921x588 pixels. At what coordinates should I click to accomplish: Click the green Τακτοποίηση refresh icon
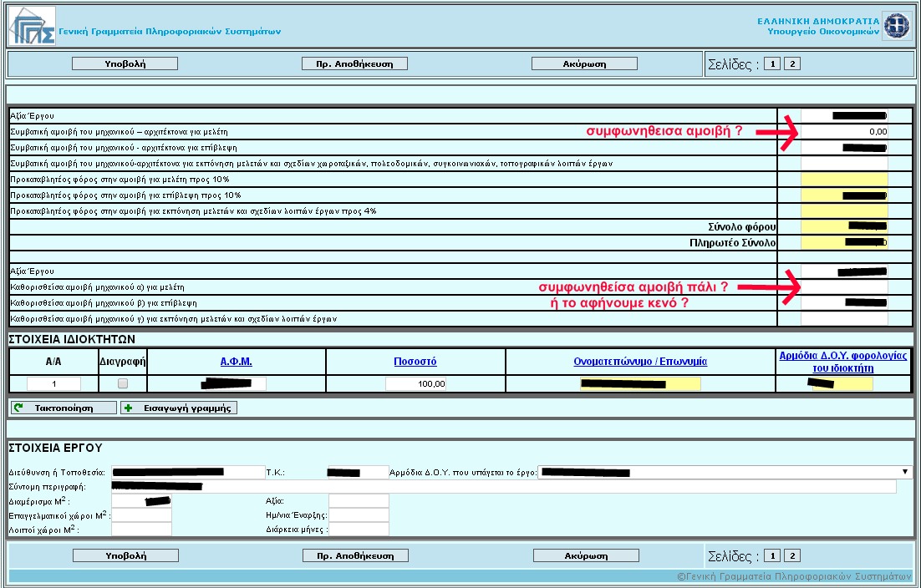tap(18, 408)
